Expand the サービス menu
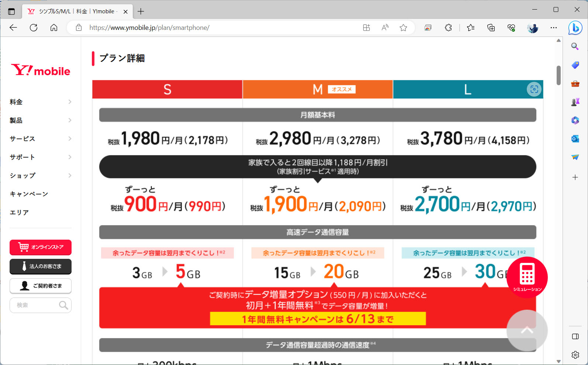Viewport: 588px width, 365px height. pyautogui.click(x=41, y=139)
